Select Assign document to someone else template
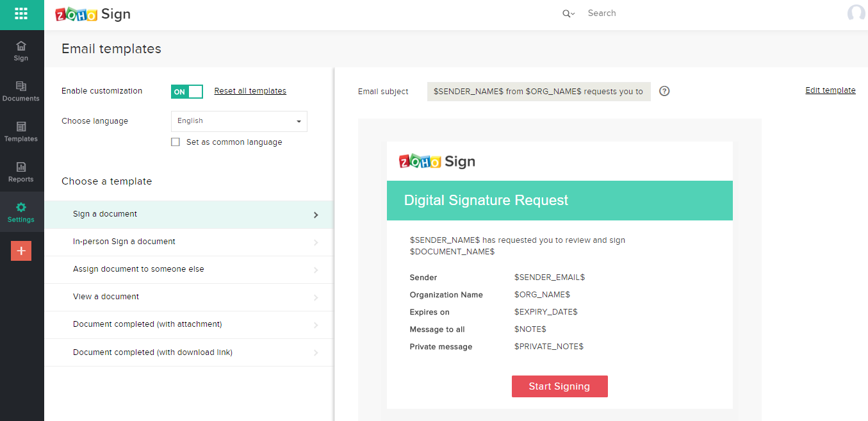The image size is (868, 421). point(138,269)
